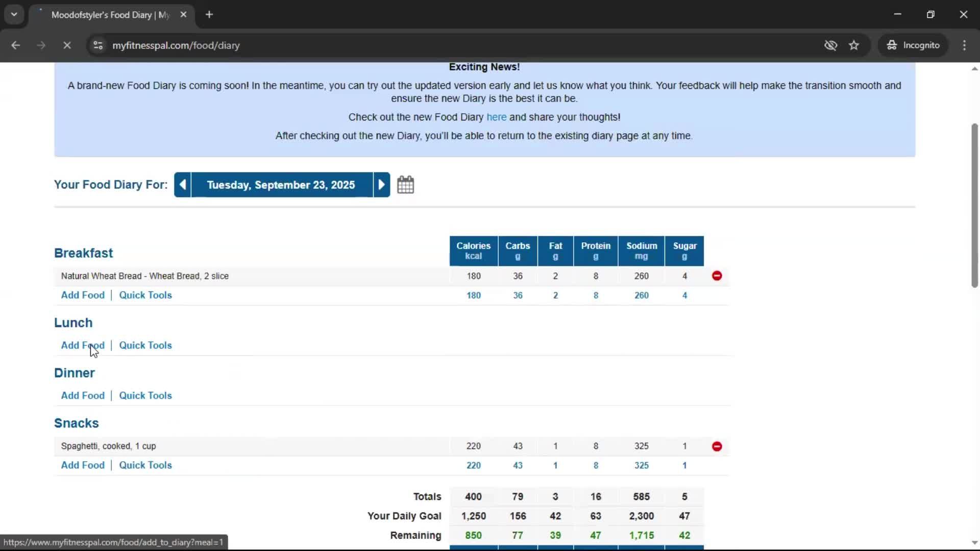
Task: Click the Tuesday, September 23, 2025 date
Action: point(281,185)
